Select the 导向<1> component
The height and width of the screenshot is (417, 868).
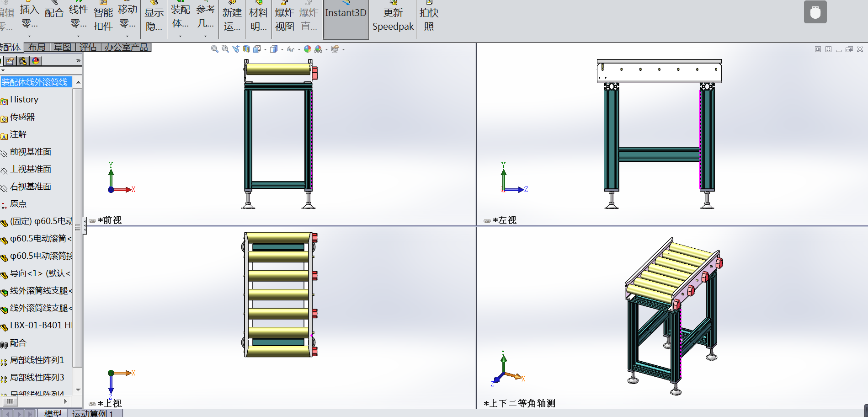[x=40, y=273]
